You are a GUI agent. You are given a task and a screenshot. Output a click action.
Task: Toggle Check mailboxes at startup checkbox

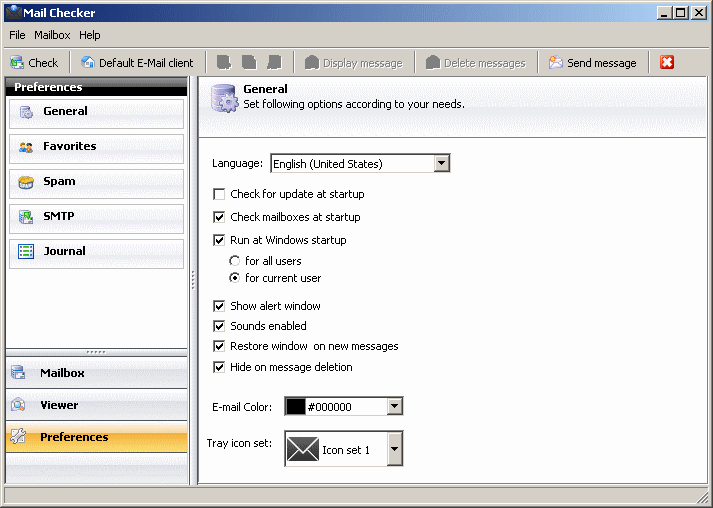click(x=219, y=217)
